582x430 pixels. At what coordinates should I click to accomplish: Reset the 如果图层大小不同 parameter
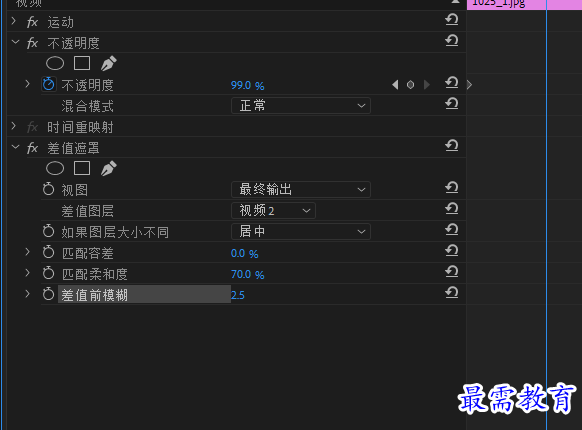coord(452,229)
